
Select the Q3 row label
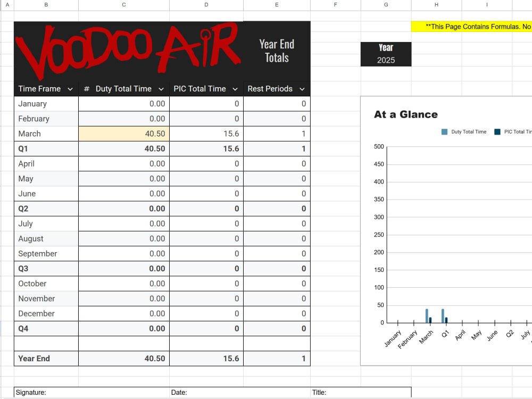click(46, 269)
